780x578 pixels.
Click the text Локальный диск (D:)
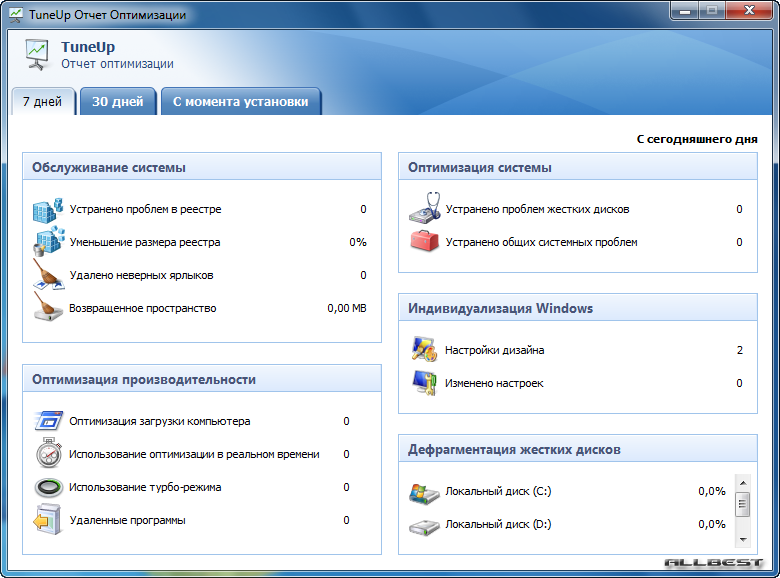498,524
